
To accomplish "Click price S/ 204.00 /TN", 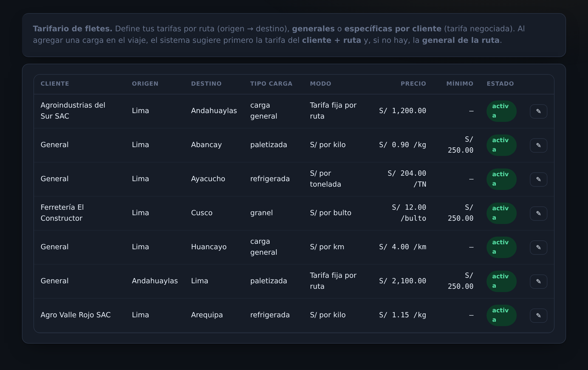I will point(407,179).
